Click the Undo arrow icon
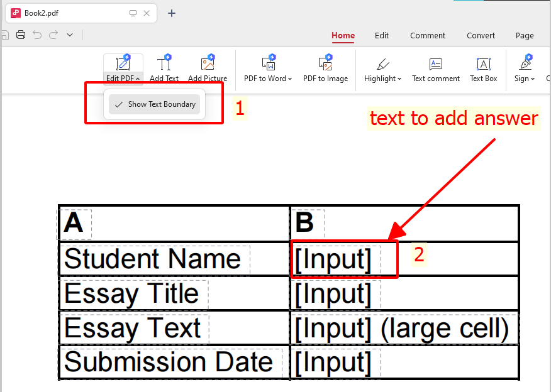 [x=37, y=35]
